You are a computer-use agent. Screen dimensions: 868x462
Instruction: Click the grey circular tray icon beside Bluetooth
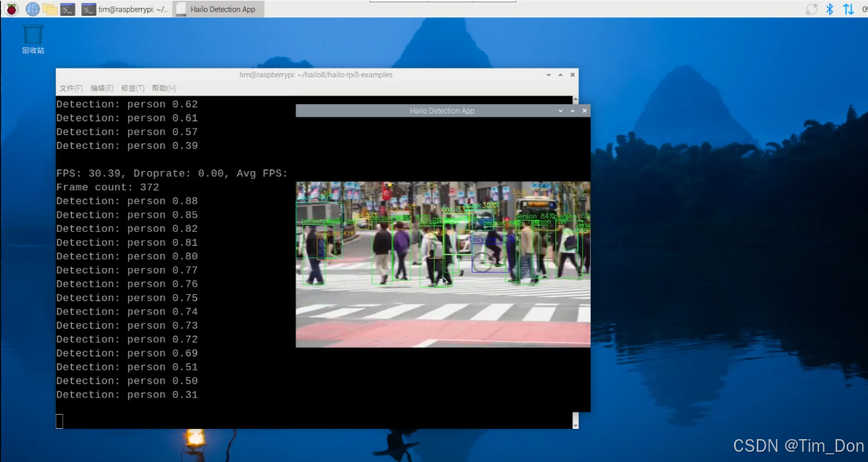pos(811,9)
